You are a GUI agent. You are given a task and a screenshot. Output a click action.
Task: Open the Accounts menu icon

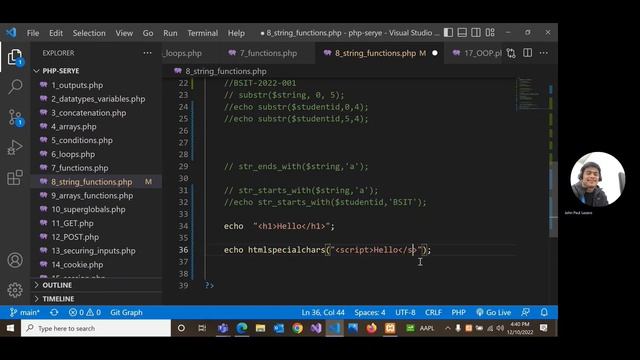click(x=15, y=260)
